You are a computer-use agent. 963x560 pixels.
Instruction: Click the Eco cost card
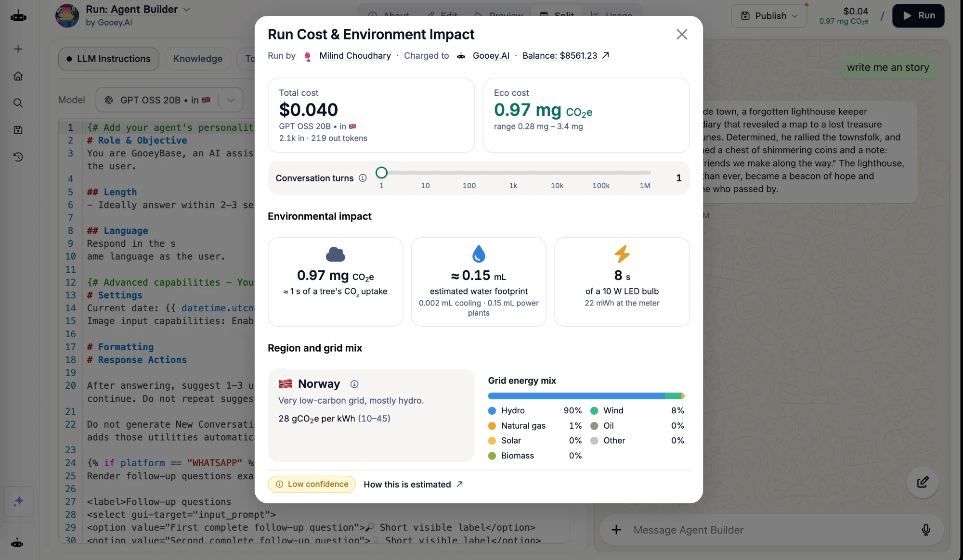(x=586, y=115)
